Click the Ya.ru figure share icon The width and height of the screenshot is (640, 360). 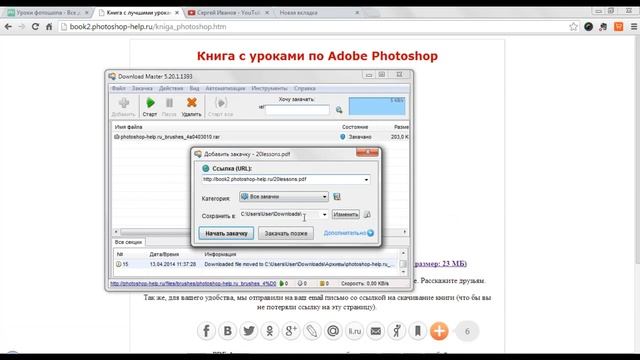(x=397, y=331)
